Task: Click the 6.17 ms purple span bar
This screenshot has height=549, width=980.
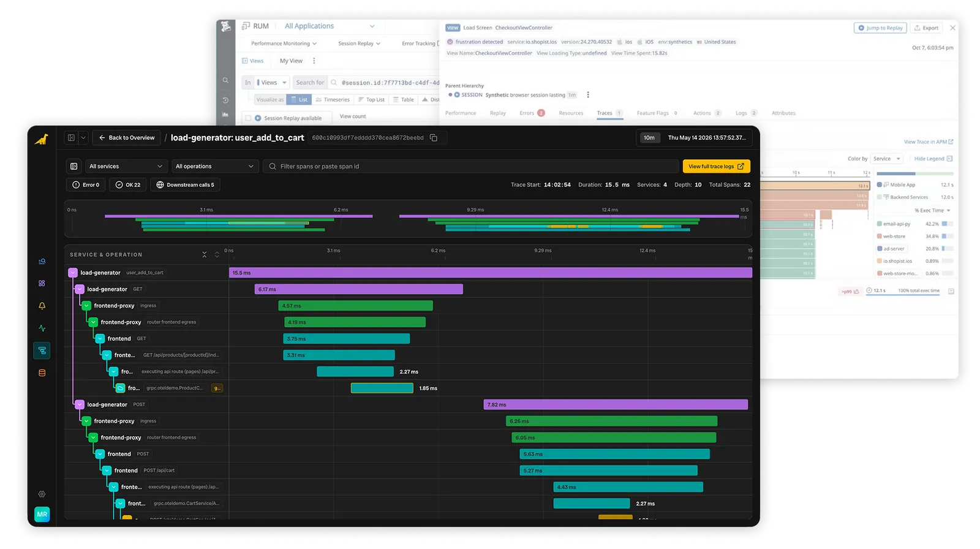Action: [359, 289]
